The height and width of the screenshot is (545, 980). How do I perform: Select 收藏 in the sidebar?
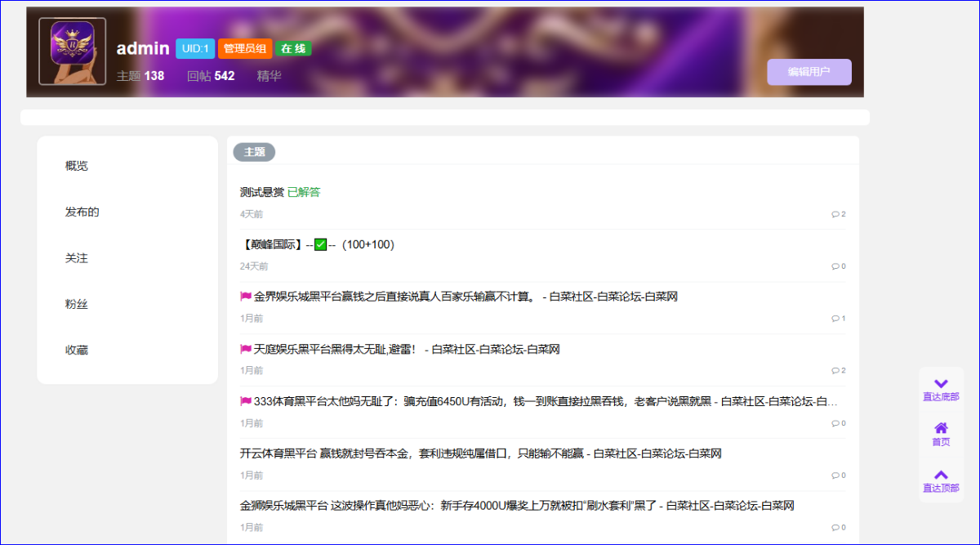tap(77, 350)
